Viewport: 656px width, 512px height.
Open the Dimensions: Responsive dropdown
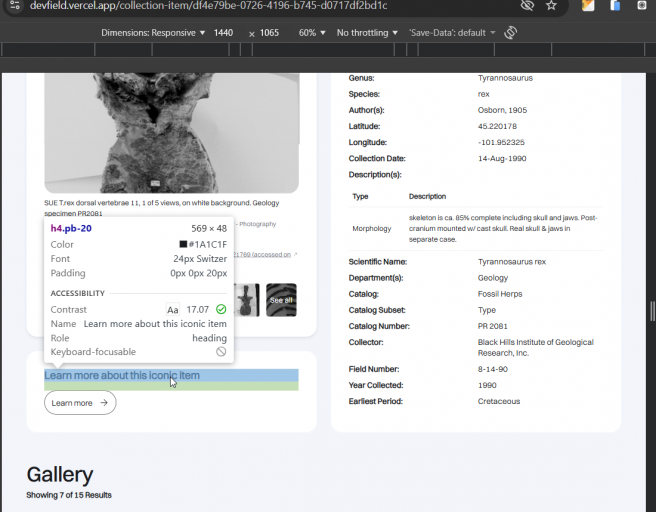click(x=153, y=33)
